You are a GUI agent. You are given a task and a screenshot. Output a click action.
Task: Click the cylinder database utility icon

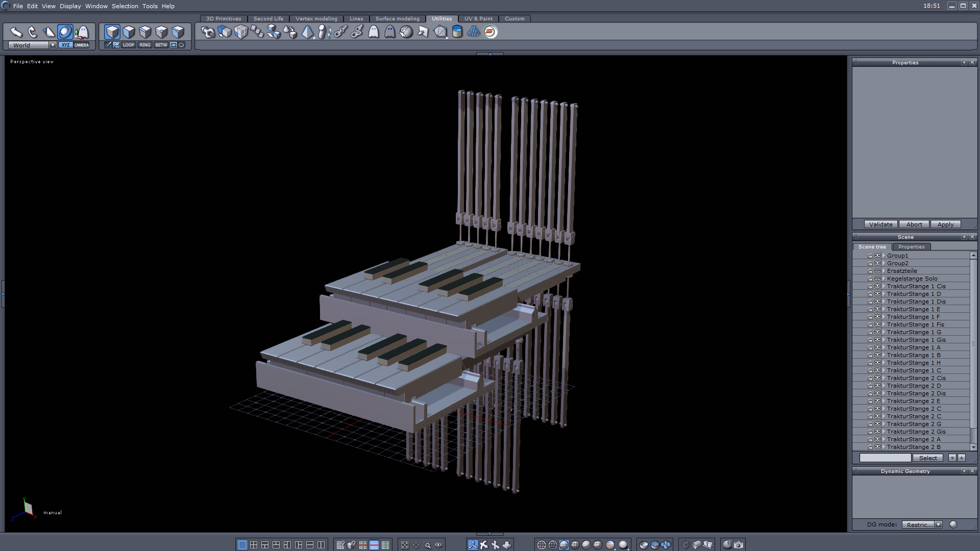coord(457,32)
